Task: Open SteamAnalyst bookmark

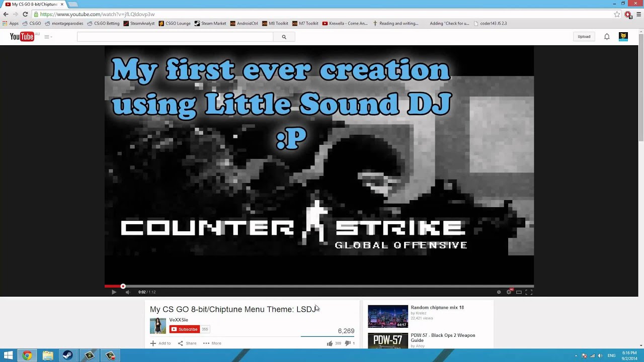Action: pyautogui.click(x=139, y=23)
